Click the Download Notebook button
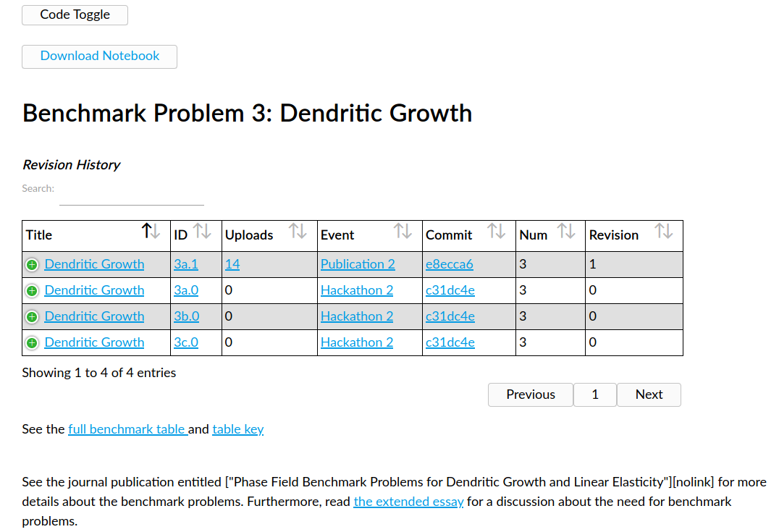This screenshot has height=532, width=779. [99, 56]
